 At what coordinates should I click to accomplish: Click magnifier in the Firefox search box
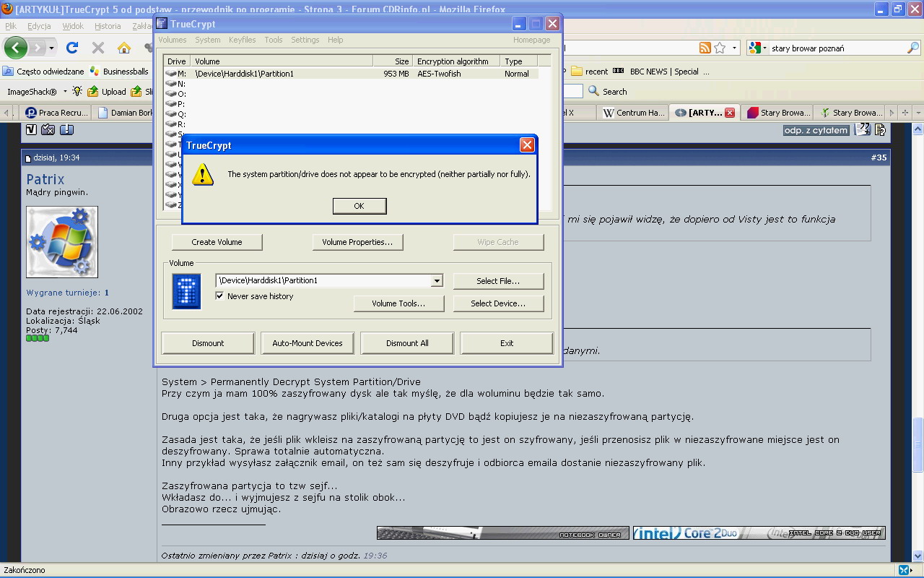pos(913,48)
